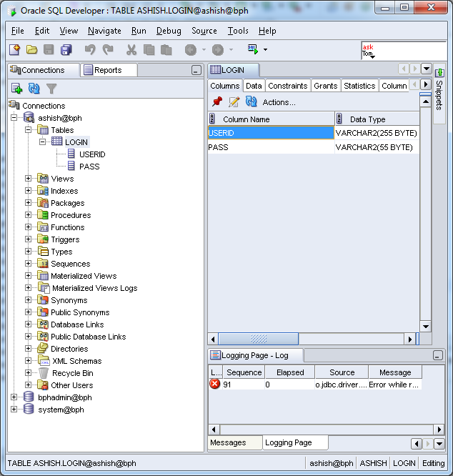Click the Undo arrow icon
453x476 pixels.
pyautogui.click(x=90, y=49)
